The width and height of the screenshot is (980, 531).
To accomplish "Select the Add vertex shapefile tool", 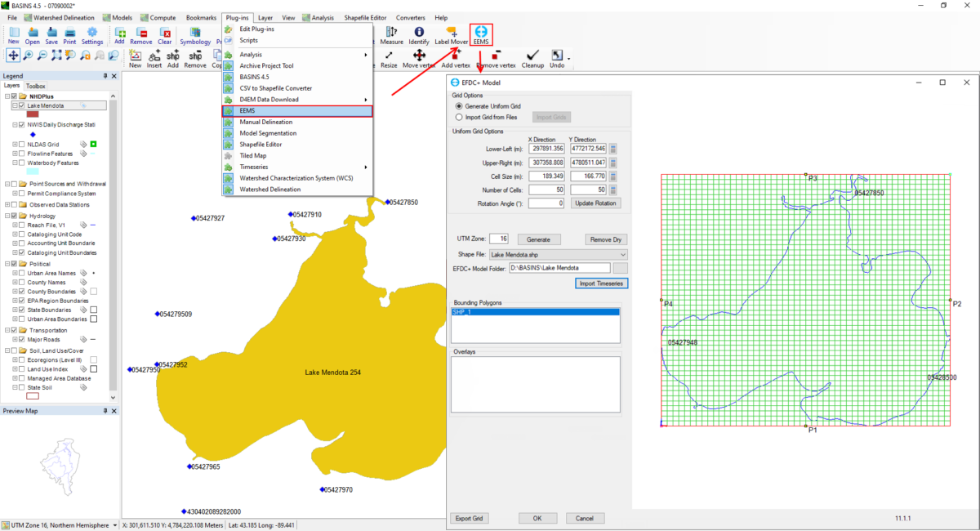I will [x=455, y=55].
